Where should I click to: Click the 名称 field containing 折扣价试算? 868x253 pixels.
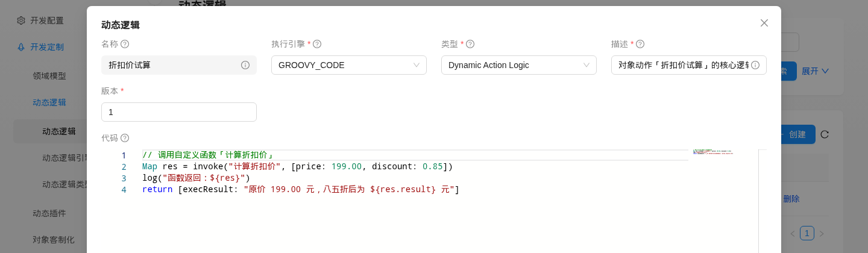tap(179, 65)
